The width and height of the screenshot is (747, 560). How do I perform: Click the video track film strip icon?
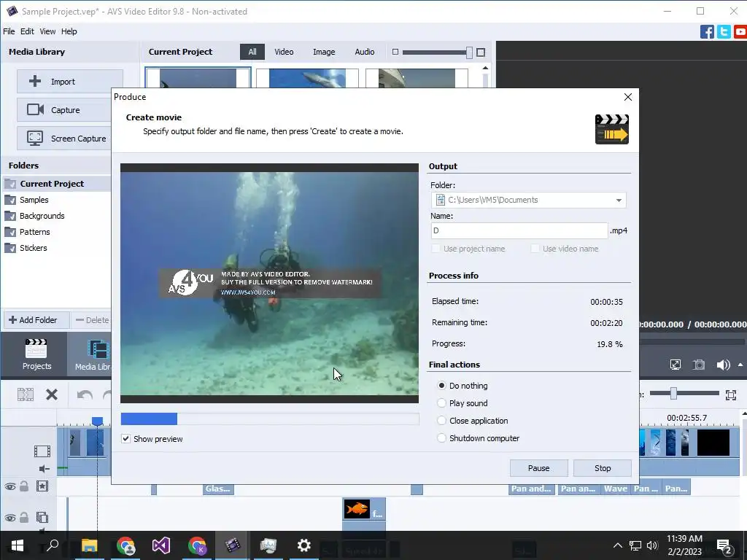point(42,451)
